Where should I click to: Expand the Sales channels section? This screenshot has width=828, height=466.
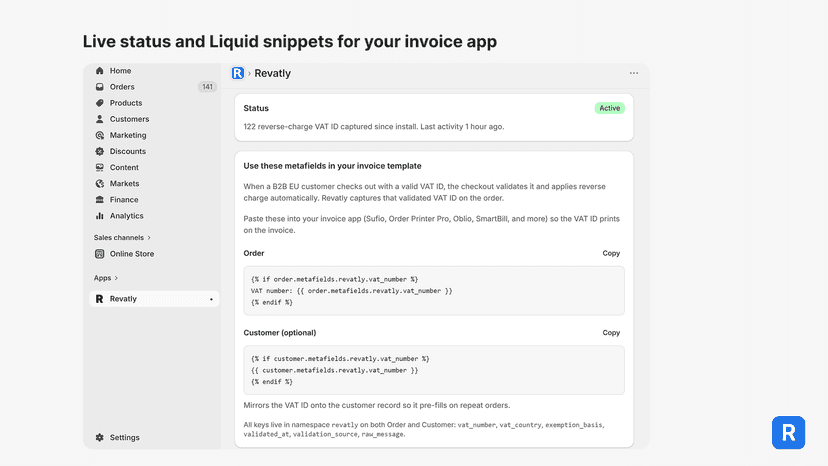click(x=122, y=238)
